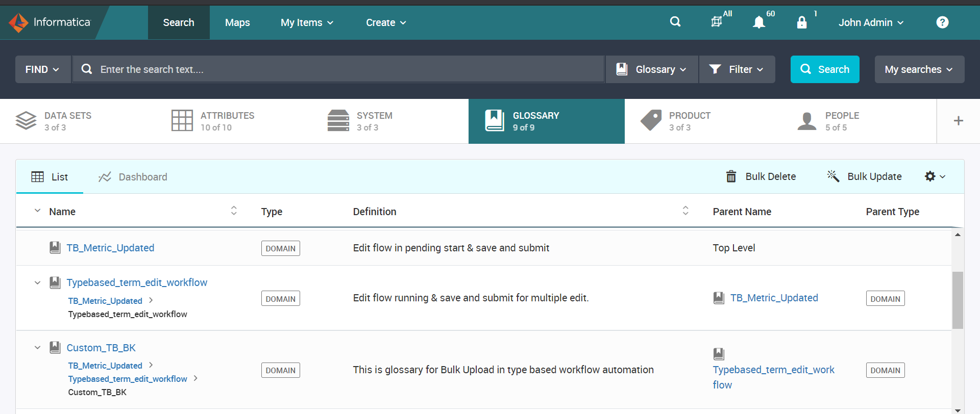Collapse the Typebased_term_edit_workflow row
Image resolution: width=980 pixels, height=414 pixels.
[x=37, y=282]
